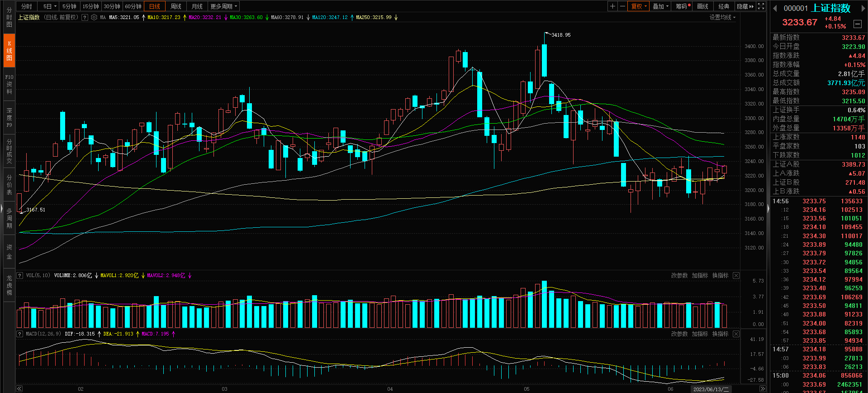Click 改参数 on VOL panel
This screenshot has height=393, width=868.
679,275
